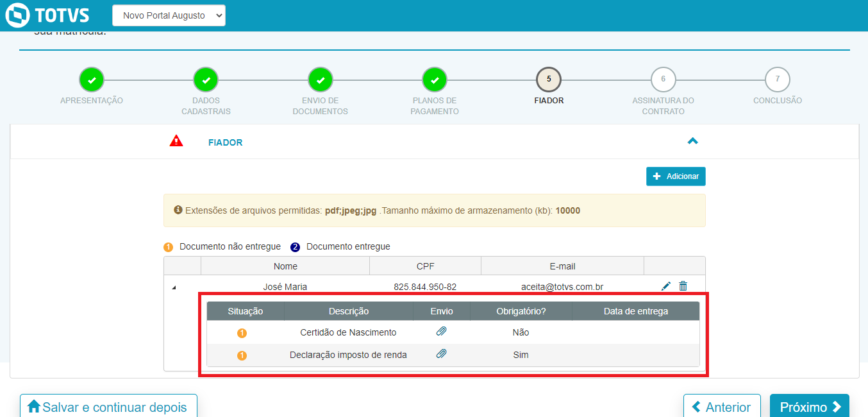Image resolution: width=868 pixels, height=417 pixels.
Task: Click the E-mail column header
Action: (x=562, y=266)
